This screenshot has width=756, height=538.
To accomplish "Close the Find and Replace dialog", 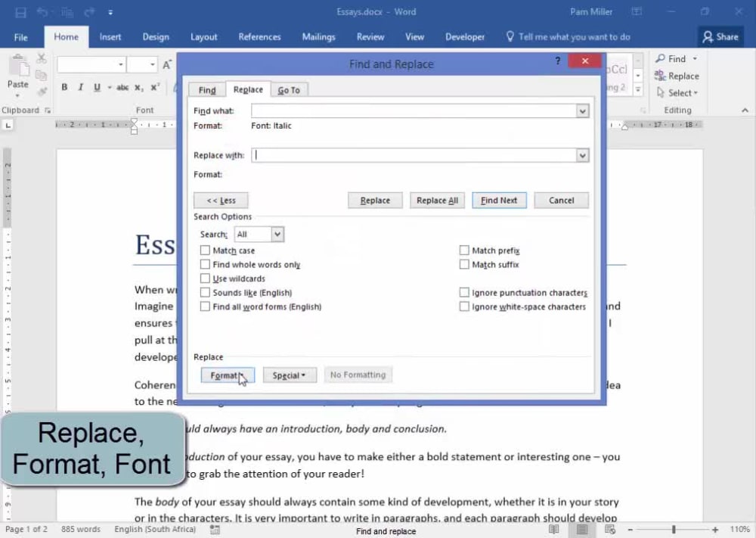I will (585, 61).
